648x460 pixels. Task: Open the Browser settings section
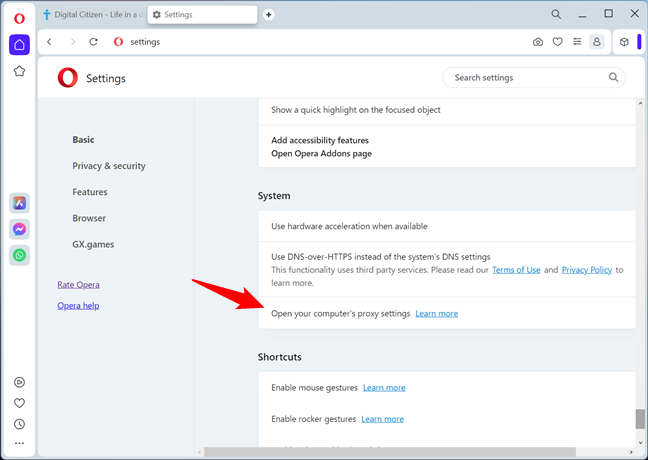(89, 218)
